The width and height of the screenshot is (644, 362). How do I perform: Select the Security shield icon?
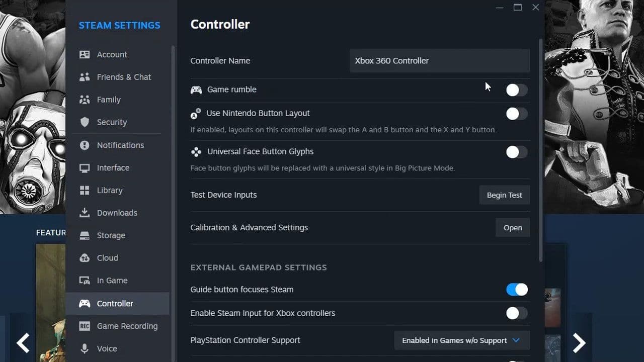click(x=85, y=122)
